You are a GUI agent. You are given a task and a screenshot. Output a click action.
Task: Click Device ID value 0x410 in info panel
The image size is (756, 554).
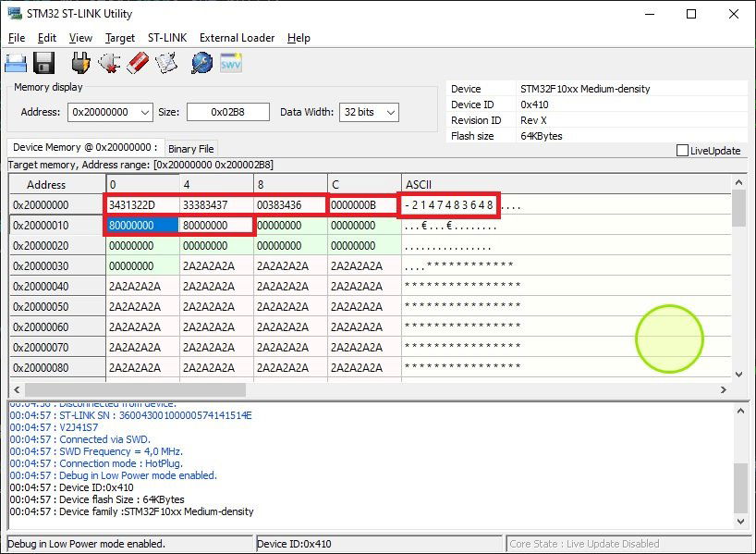pyautogui.click(x=534, y=105)
